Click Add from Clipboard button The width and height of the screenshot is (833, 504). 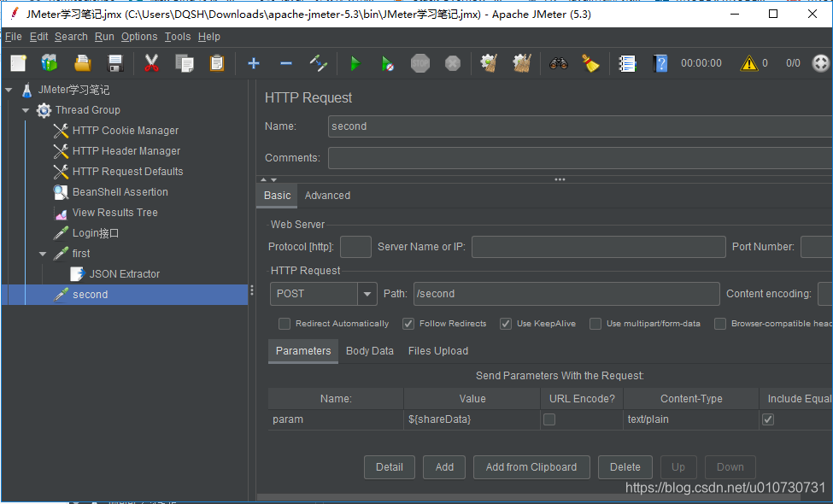pos(531,467)
